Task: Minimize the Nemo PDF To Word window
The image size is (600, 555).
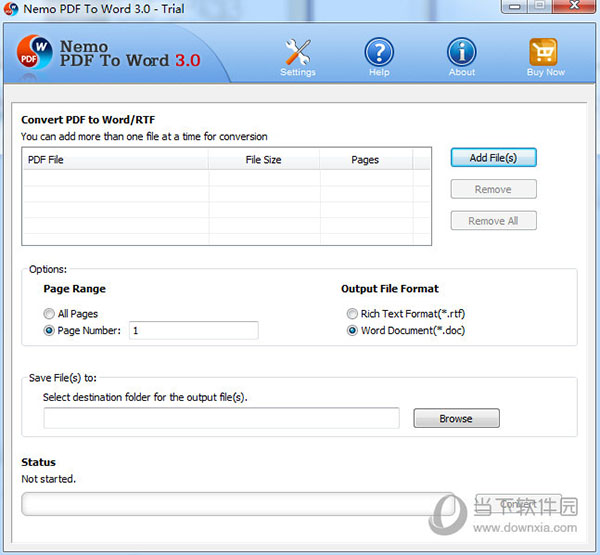Action: coord(514,6)
